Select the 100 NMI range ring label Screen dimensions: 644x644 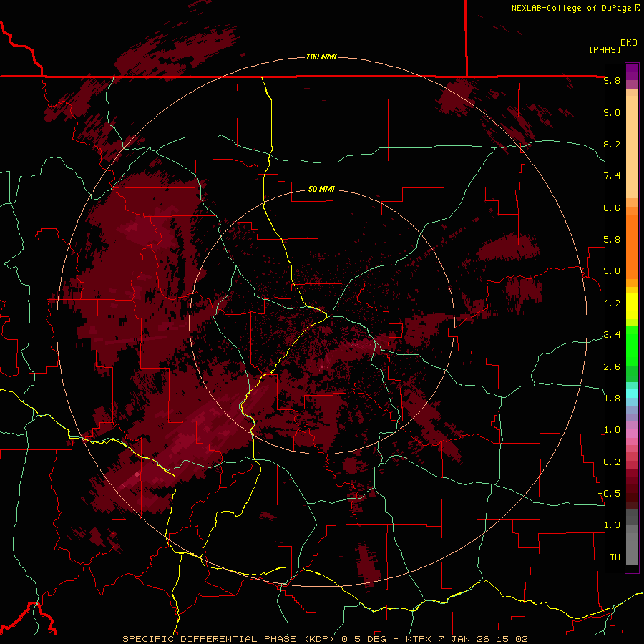(321, 57)
